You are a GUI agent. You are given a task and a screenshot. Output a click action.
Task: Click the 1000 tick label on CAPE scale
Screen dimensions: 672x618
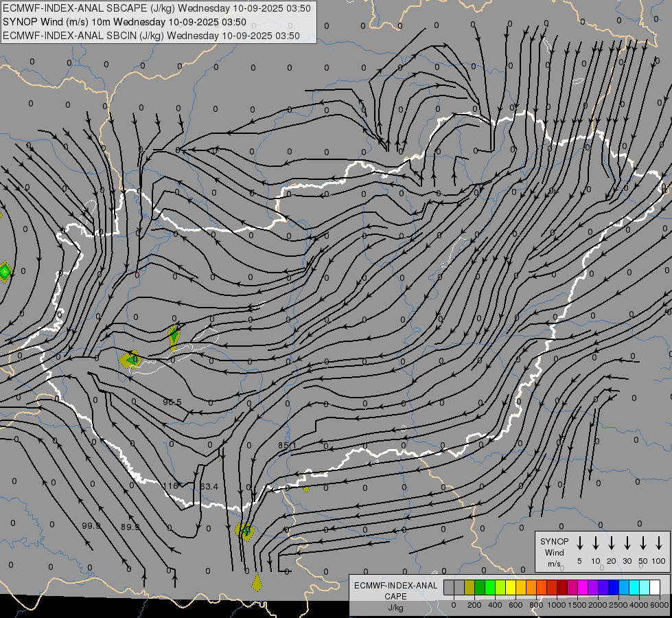point(557,605)
